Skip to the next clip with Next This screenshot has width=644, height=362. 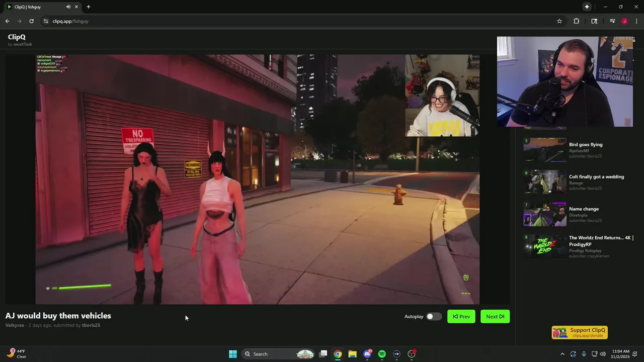[495, 316]
